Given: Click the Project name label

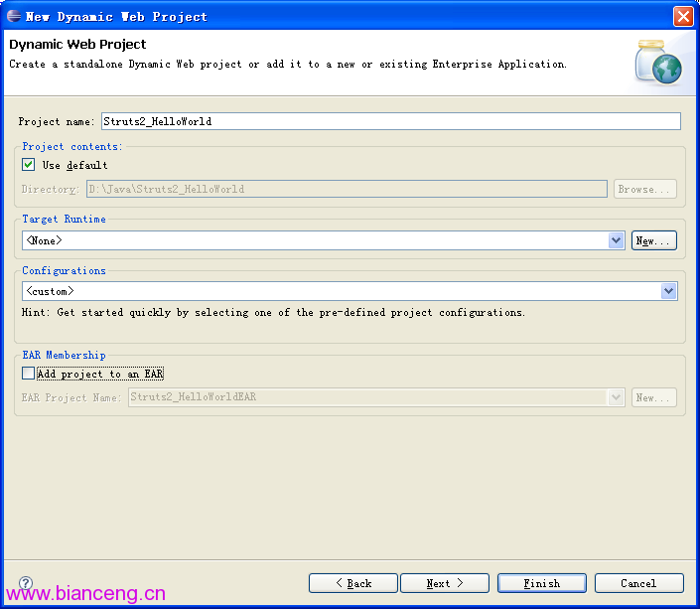Looking at the screenshot, I should click(x=57, y=121).
